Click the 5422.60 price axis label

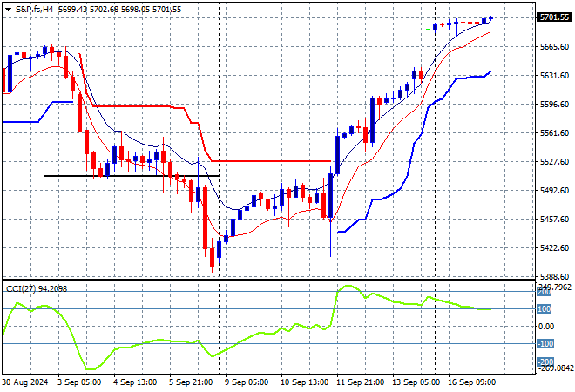tap(555, 248)
